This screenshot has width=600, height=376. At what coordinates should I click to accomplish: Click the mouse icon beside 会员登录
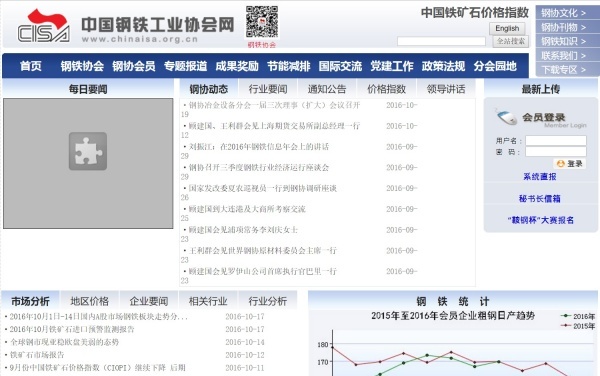[x=507, y=117]
